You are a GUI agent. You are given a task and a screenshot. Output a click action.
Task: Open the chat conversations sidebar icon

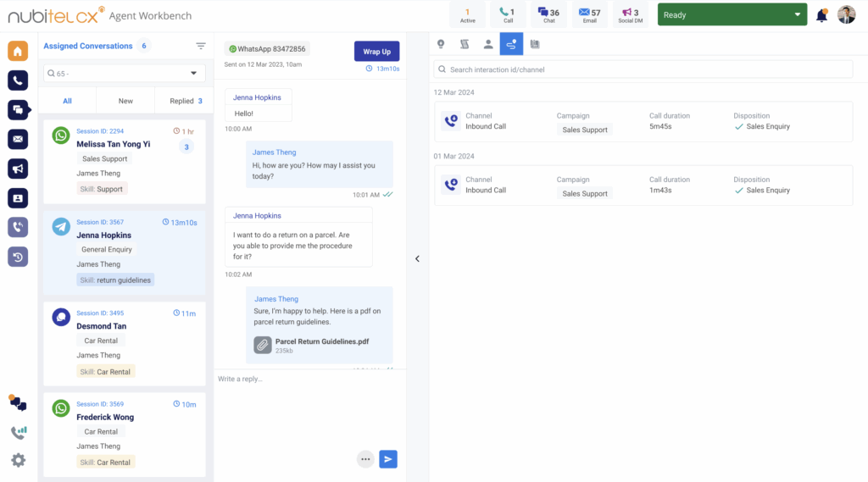tap(18, 109)
